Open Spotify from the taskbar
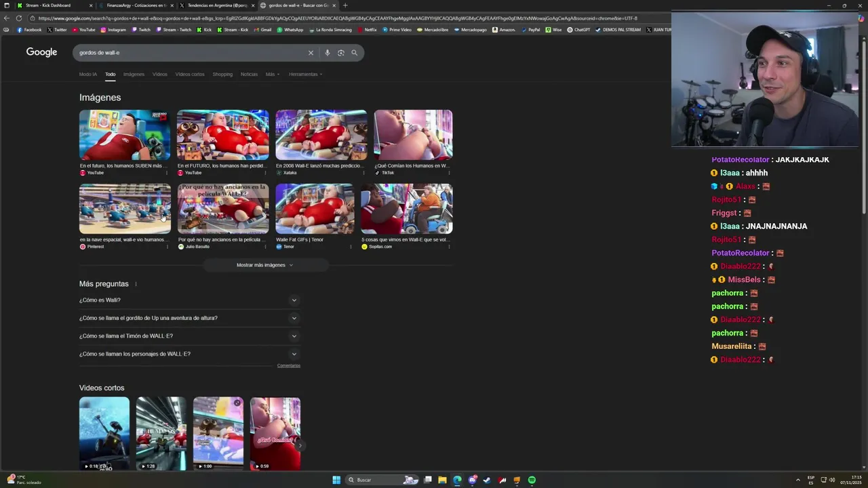 coord(532,480)
